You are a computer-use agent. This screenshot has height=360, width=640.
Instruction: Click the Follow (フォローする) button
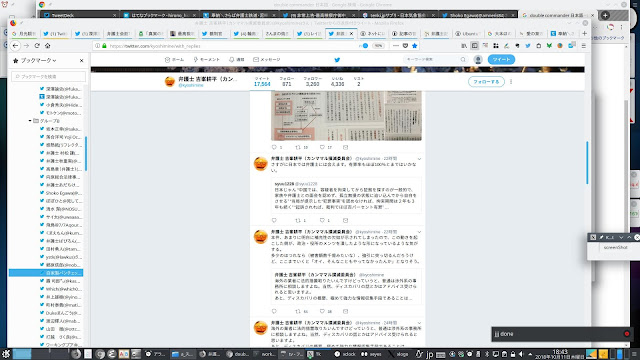(x=486, y=82)
